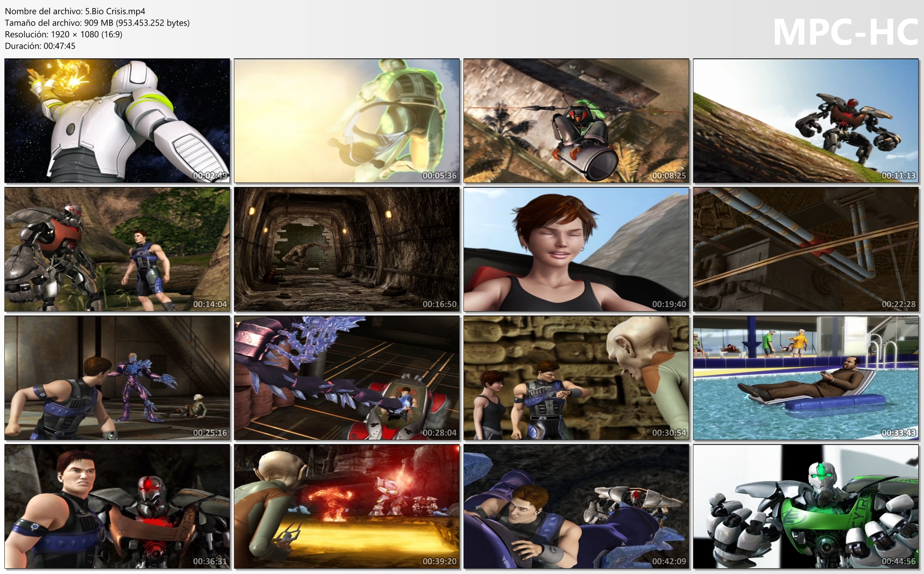Viewport: 924px width, 574px height.
Task: Pick the frame marked 00:42:09
Action: 576,506
